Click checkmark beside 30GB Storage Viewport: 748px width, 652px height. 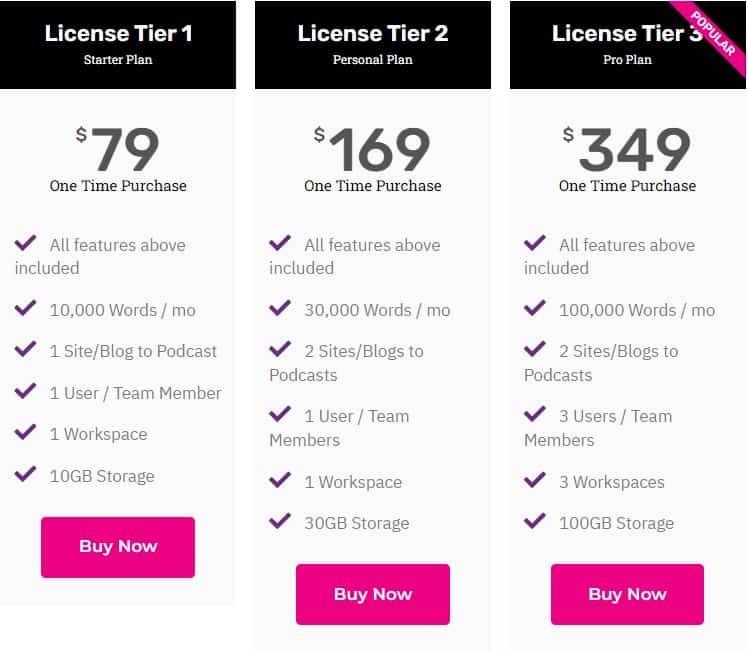click(x=280, y=522)
